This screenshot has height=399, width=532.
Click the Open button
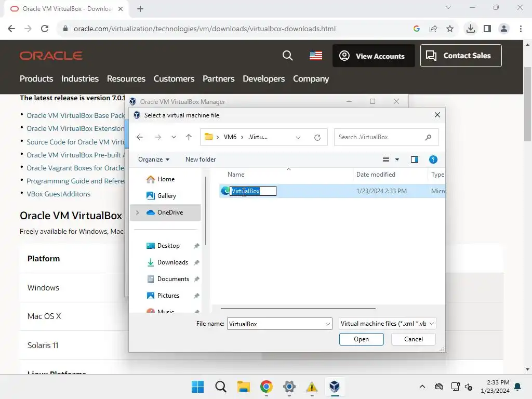[x=362, y=339]
